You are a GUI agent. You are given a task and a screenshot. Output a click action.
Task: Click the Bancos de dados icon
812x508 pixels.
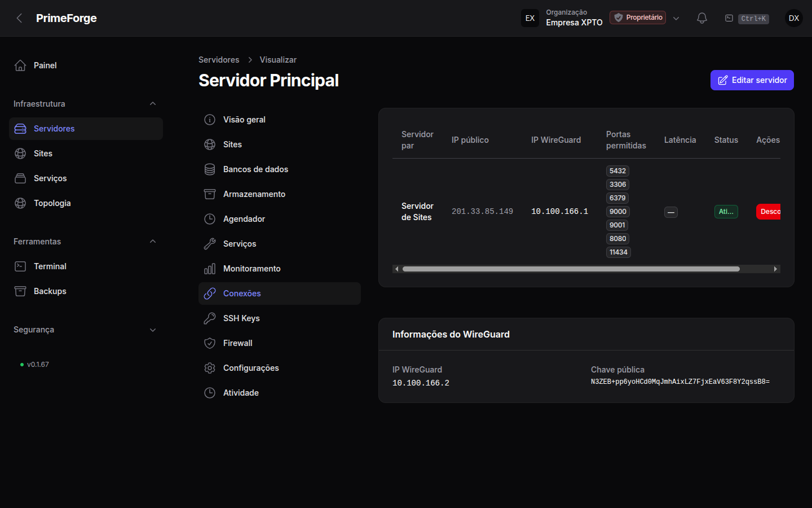click(210, 169)
